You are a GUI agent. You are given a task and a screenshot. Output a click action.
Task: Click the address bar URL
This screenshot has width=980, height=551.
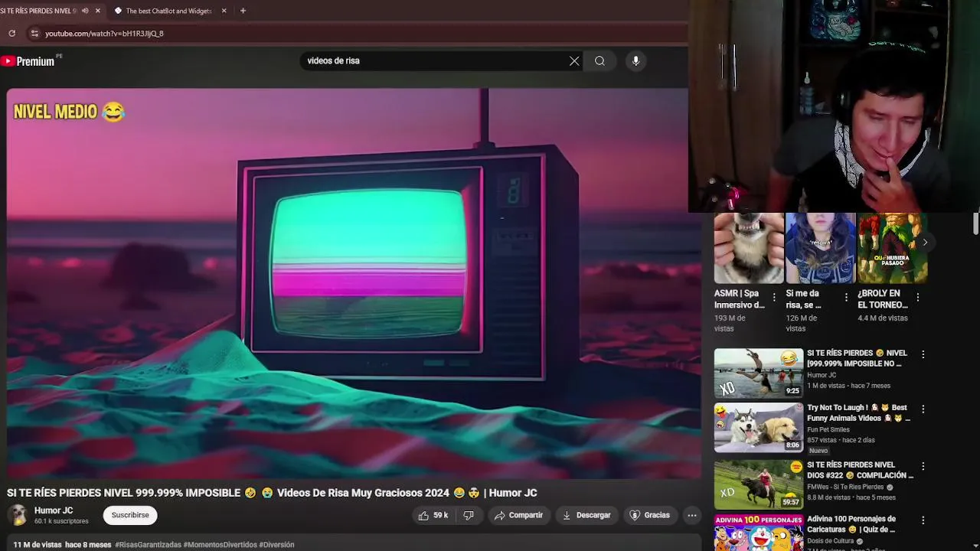click(x=104, y=34)
